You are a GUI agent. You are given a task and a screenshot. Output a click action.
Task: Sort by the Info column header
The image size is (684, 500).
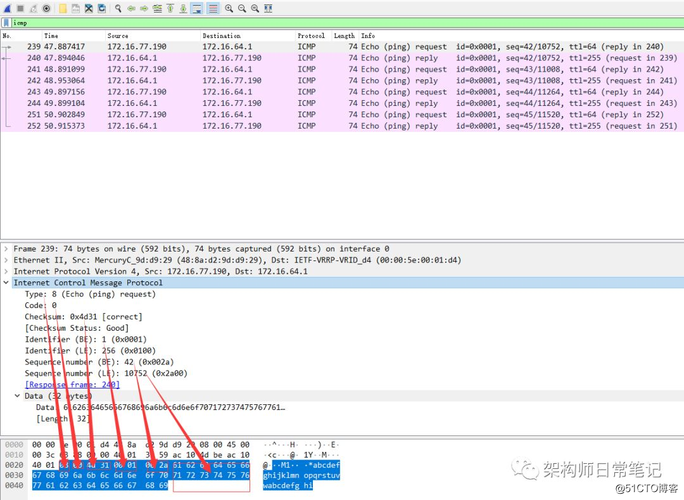521,36
